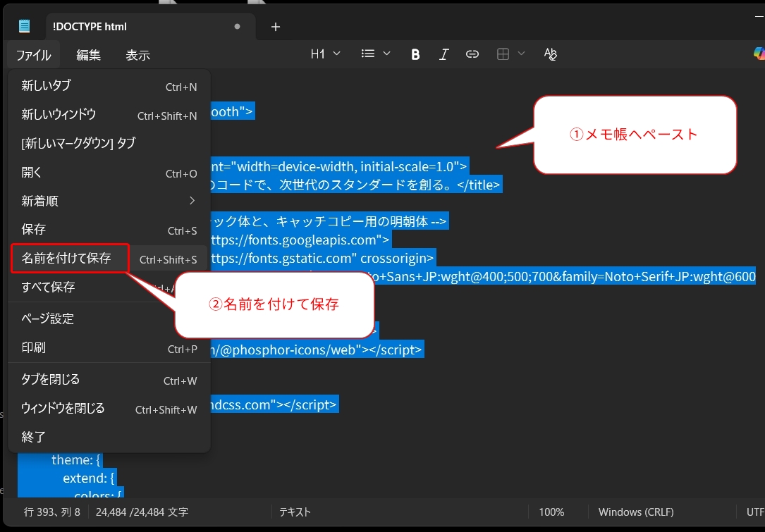Launch Copilot from the top-right icon
The width and height of the screenshot is (765, 532).
click(758, 54)
